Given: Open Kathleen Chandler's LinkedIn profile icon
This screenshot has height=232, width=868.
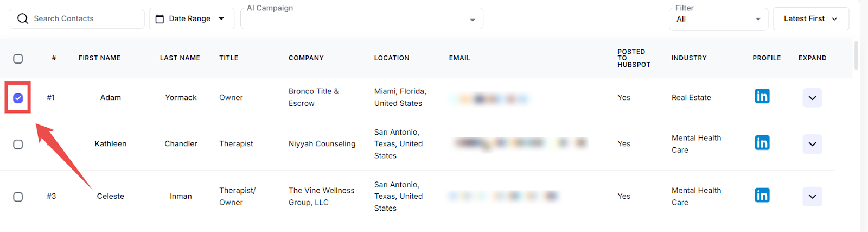Looking at the screenshot, I should point(762,143).
